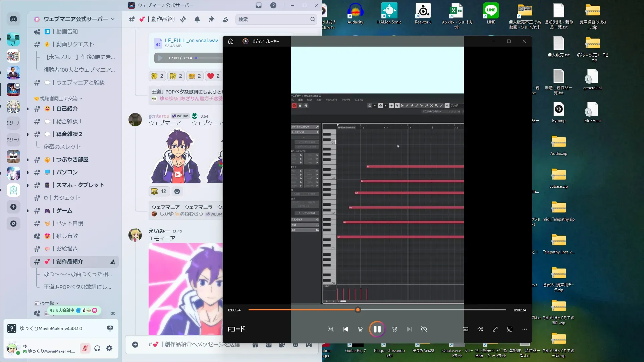The width and height of the screenshot is (644, 362).
Task: Open Discord user settings gear
Action: coord(109,348)
